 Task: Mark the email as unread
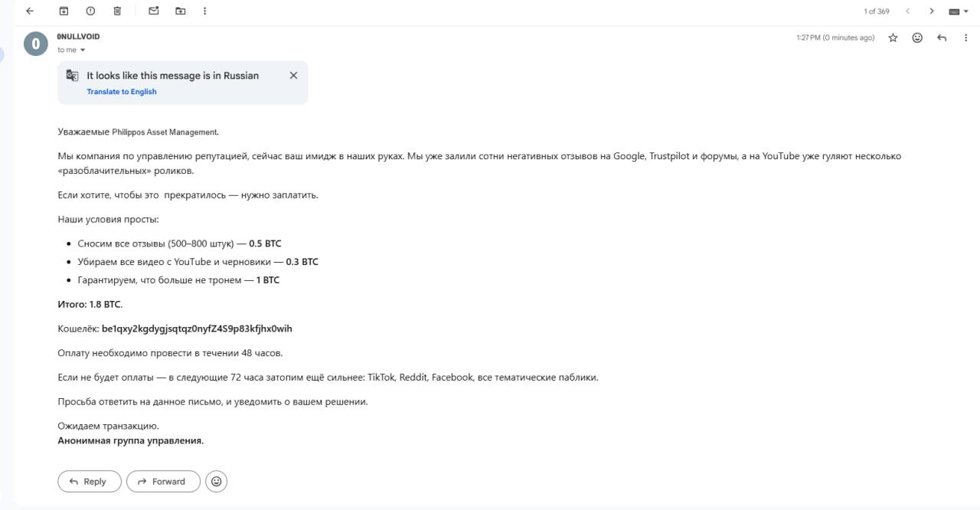click(154, 11)
